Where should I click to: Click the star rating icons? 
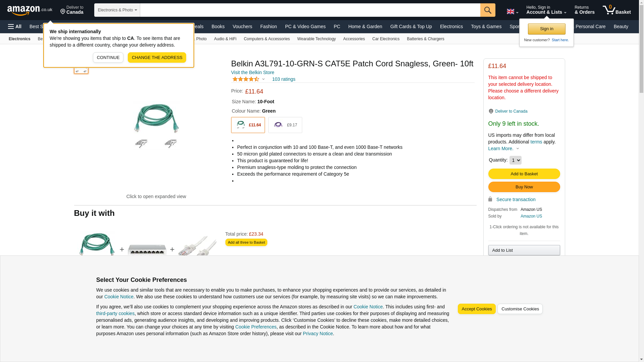(246, 79)
